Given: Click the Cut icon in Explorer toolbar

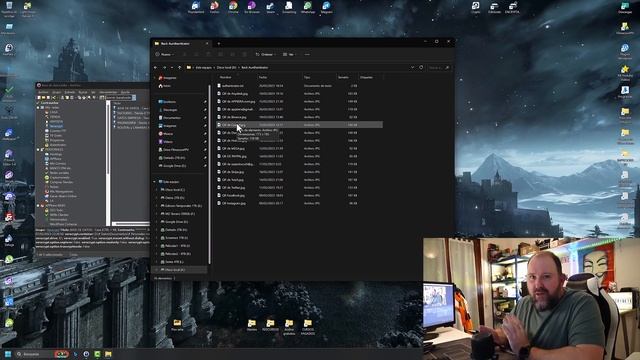Looking at the screenshot, I should point(184,54).
